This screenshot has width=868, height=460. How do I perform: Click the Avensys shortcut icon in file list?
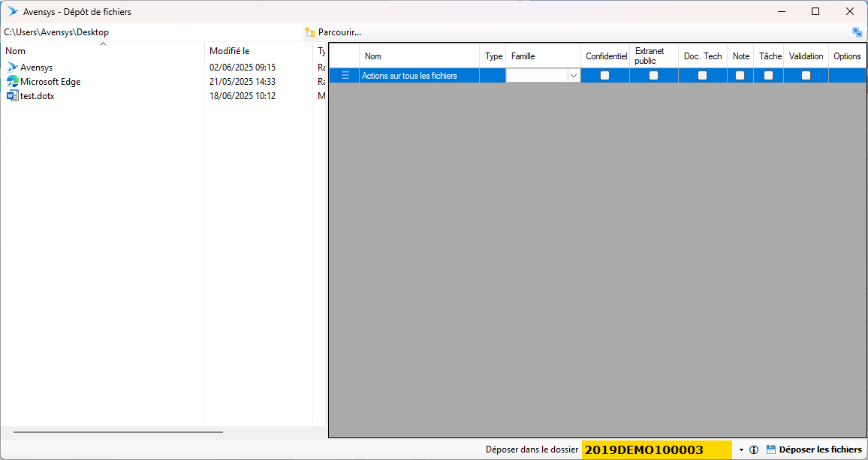coord(12,68)
